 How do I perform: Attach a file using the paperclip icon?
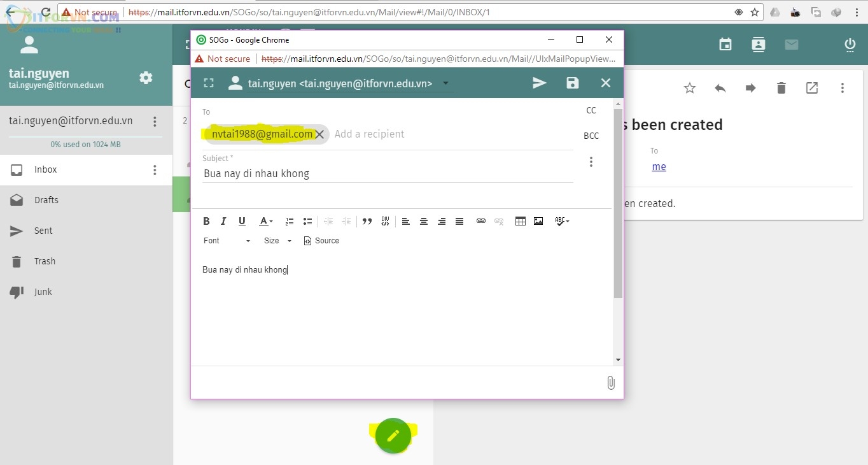[x=610, y=383]
